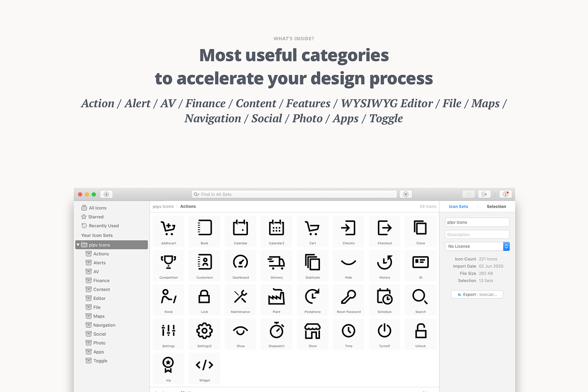Viewport: 588px width, 392px height.
Task: Click the Stopwatch icon
Action: [x=276, y=332]
